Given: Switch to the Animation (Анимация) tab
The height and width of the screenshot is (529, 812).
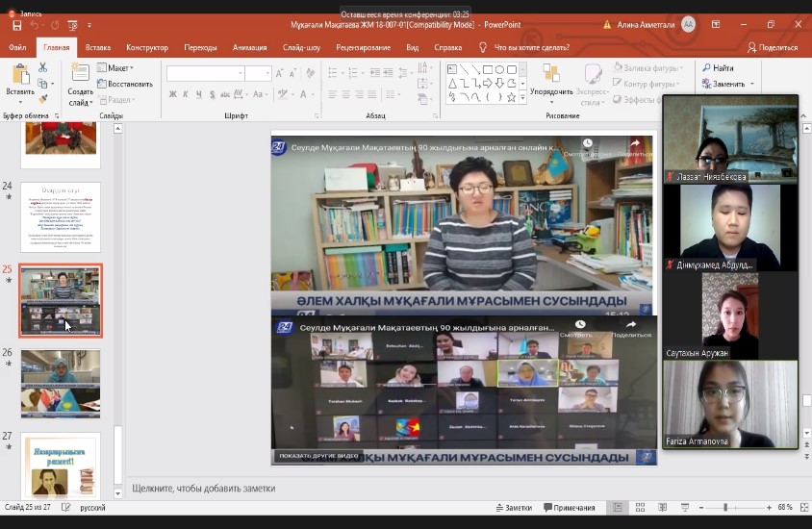Looking at the screenshot, I should coord(249,47).
